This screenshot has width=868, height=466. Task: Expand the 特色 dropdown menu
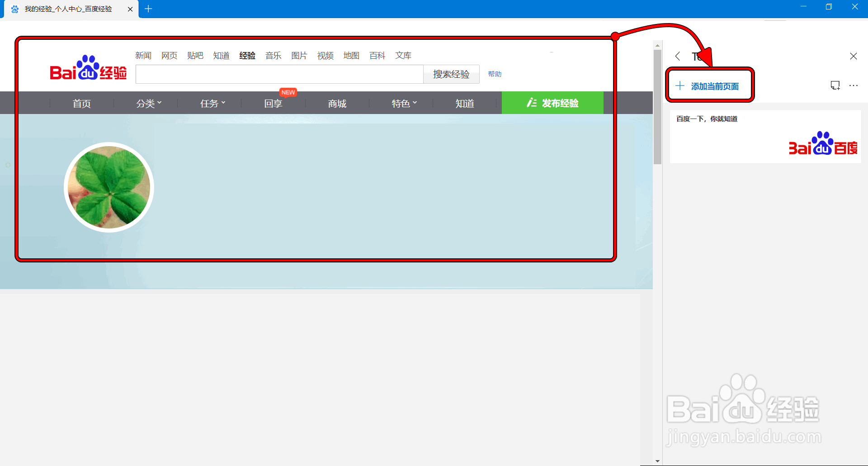click(x=404, y=104)
